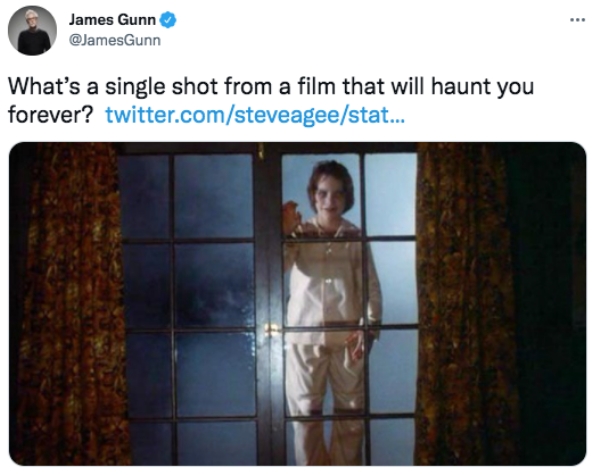Screen dimensions: 600x475
Task: Click the blue verified checkmark badge
Action: click(168, 20)
